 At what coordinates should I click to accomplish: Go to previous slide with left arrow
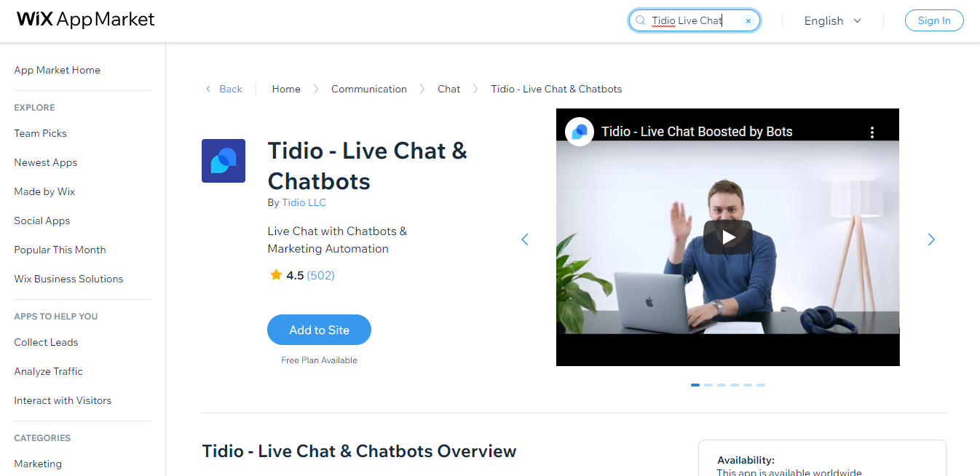[525, 239]
